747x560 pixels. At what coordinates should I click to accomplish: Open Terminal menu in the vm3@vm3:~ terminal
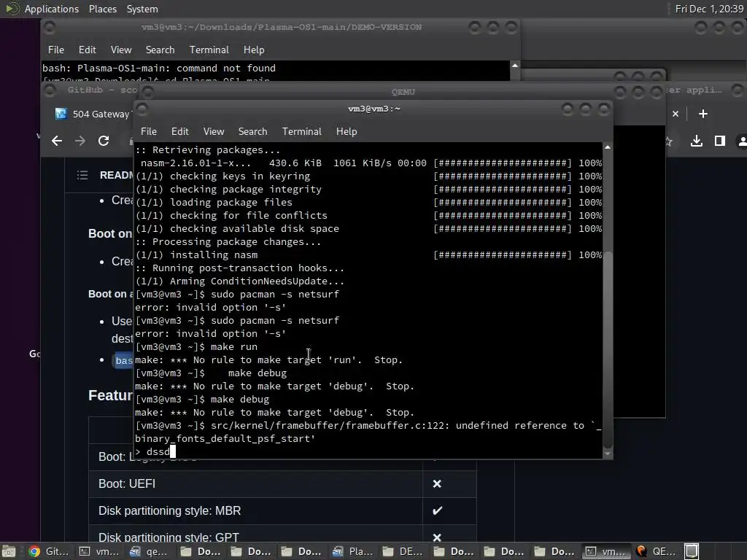click(301, 131)
